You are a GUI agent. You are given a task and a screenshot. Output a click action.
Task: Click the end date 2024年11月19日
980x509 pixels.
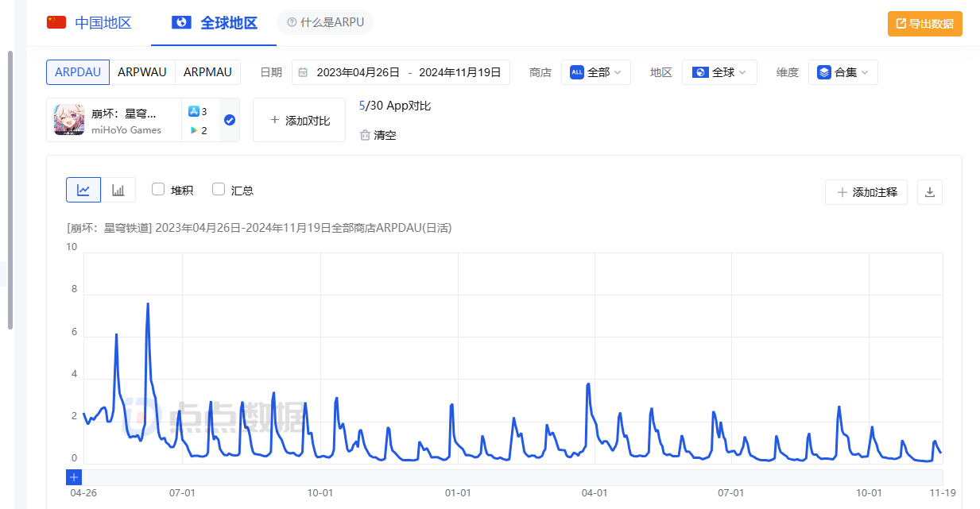coord(460,72)
